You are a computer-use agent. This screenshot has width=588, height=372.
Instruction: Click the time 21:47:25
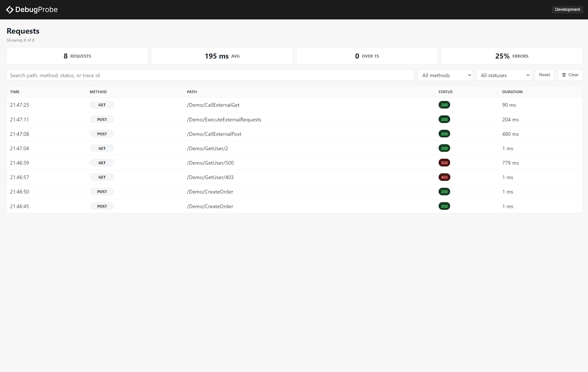tap(19, 105)
